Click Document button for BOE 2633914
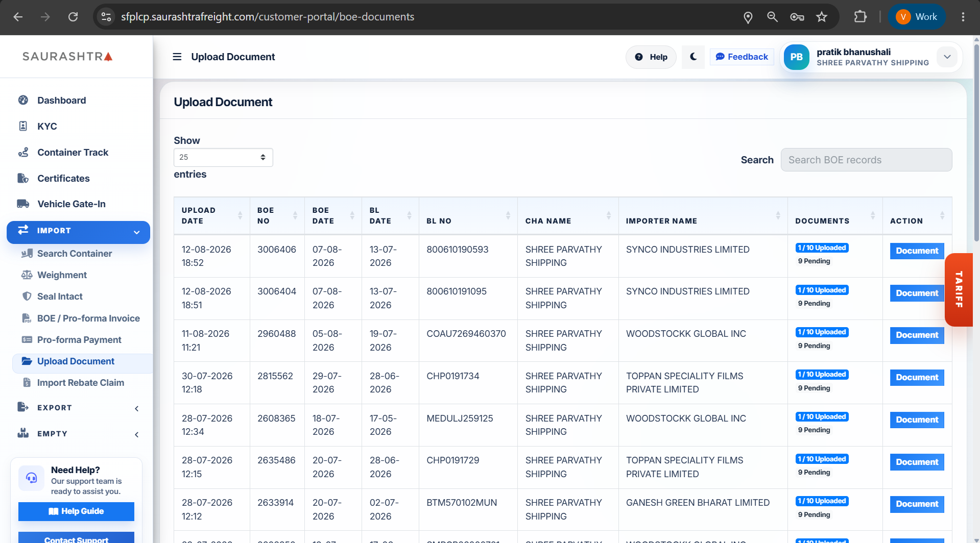980x543 pixels. coord(917,504)
